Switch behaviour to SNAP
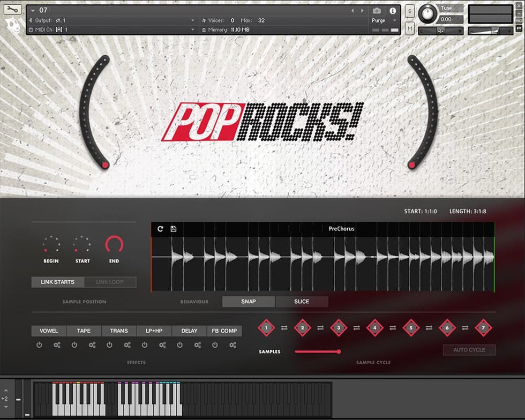525x420 pixels. click(249, 302)
